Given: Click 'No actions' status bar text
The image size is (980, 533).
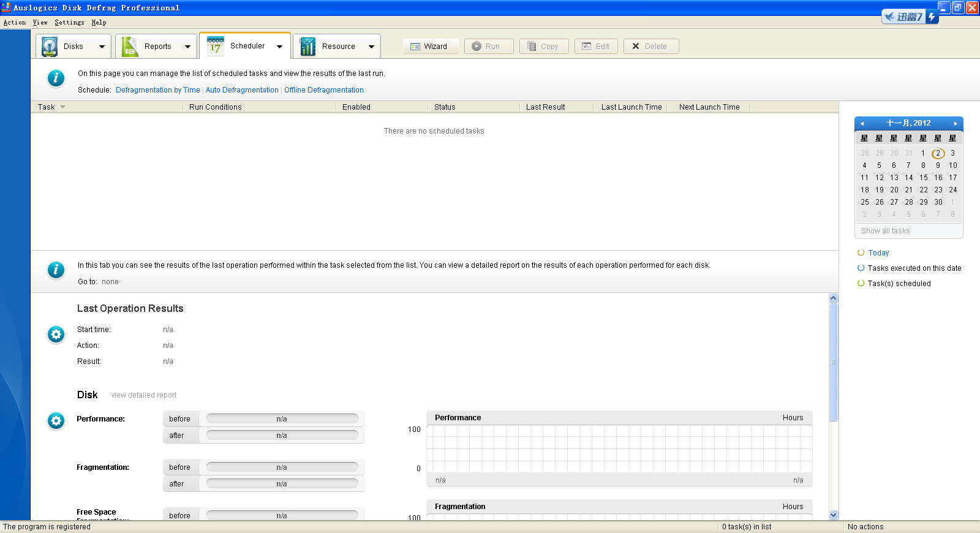Looking at the screenshot, I should (865, 527).
